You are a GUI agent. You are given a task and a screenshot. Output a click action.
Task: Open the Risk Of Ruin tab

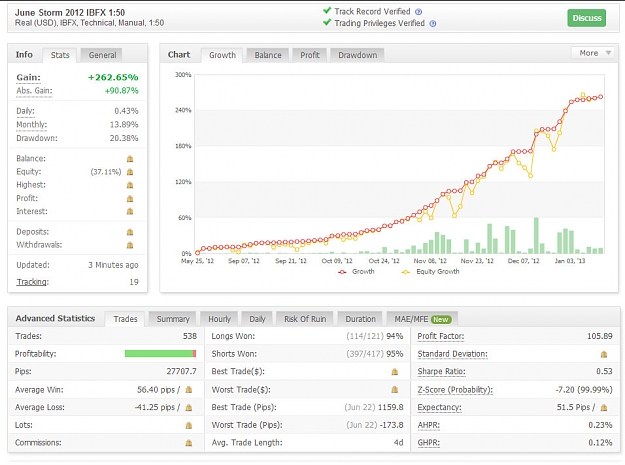pyautogui.click(x=305, y=319)
